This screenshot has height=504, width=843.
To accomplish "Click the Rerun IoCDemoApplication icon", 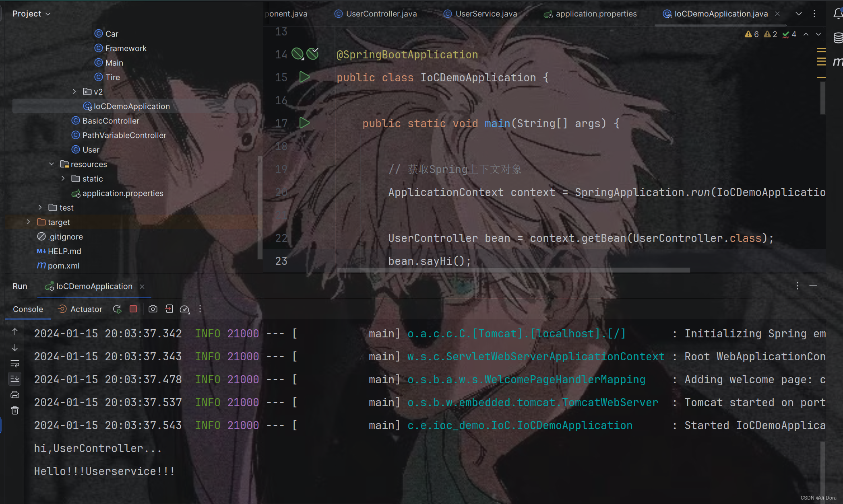I will [117, 309].
